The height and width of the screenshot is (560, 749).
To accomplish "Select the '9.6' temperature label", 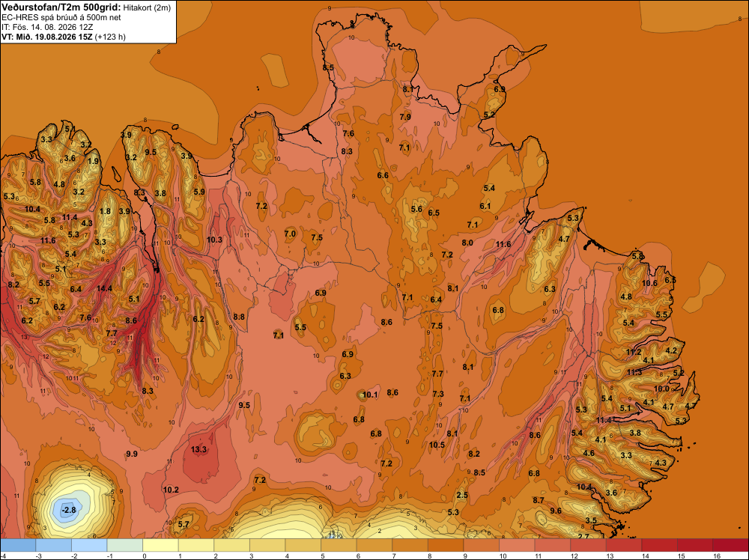I will pyautogui.click(x=556, y=511).
